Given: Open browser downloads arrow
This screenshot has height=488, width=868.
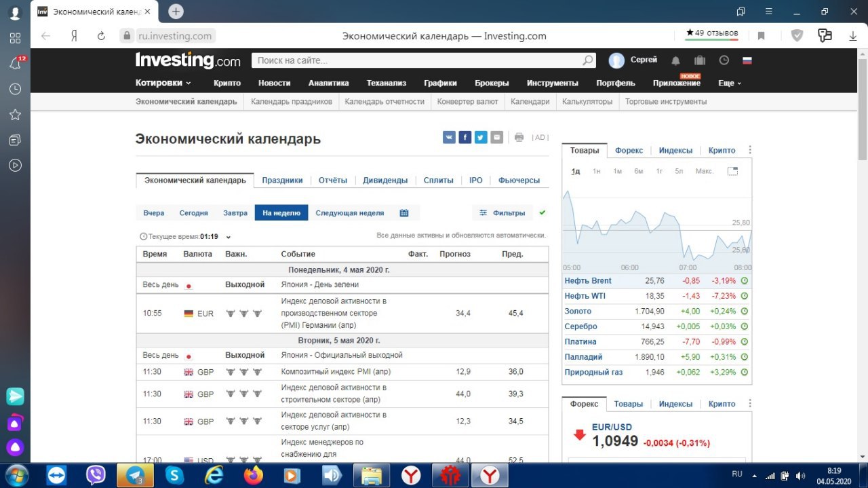Looking at the screenshot, I should pos(852,36).
